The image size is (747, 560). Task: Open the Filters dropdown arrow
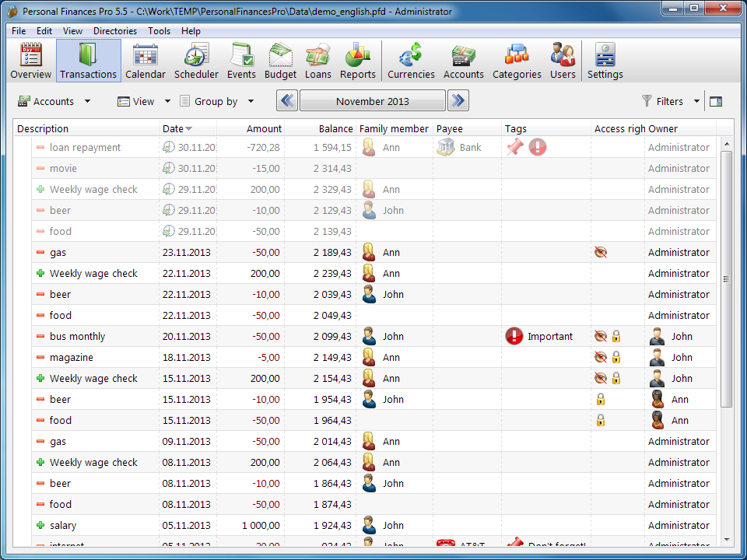click(x=696, y=101)
